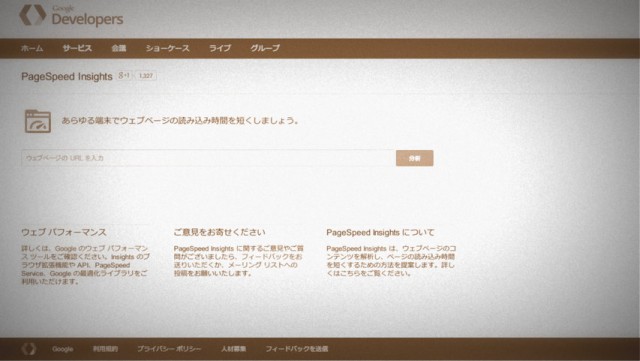Image resolution: width=640 pixels, height=361 pixels.
Task: Open the プライバシー ポリシー footer link
Action: [x=169, y=349]
